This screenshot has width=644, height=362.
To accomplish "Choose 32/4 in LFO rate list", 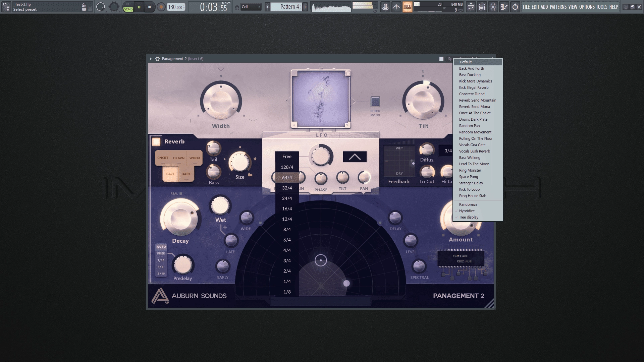I will (287, 188).
